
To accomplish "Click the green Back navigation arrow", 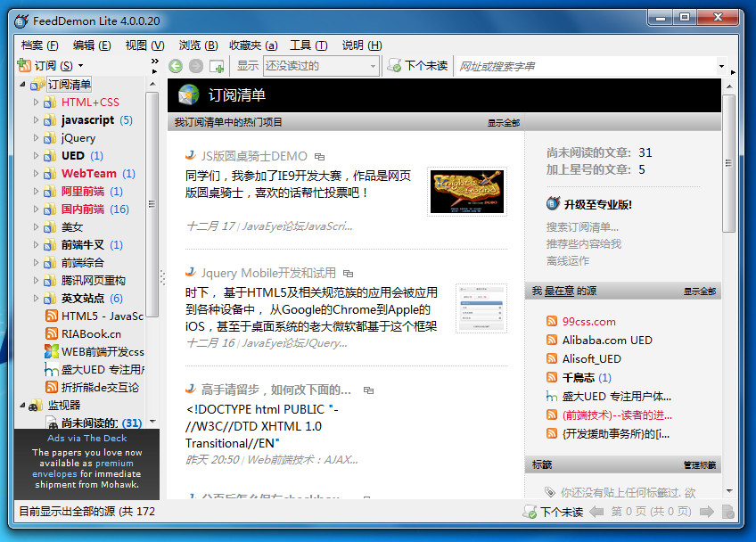I will pyautogui.click(x=176, y=66).
